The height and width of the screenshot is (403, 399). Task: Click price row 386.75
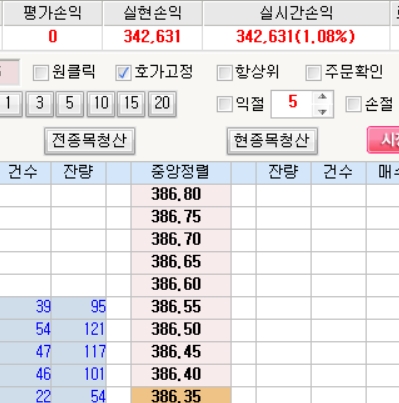(x=181, y=217)
